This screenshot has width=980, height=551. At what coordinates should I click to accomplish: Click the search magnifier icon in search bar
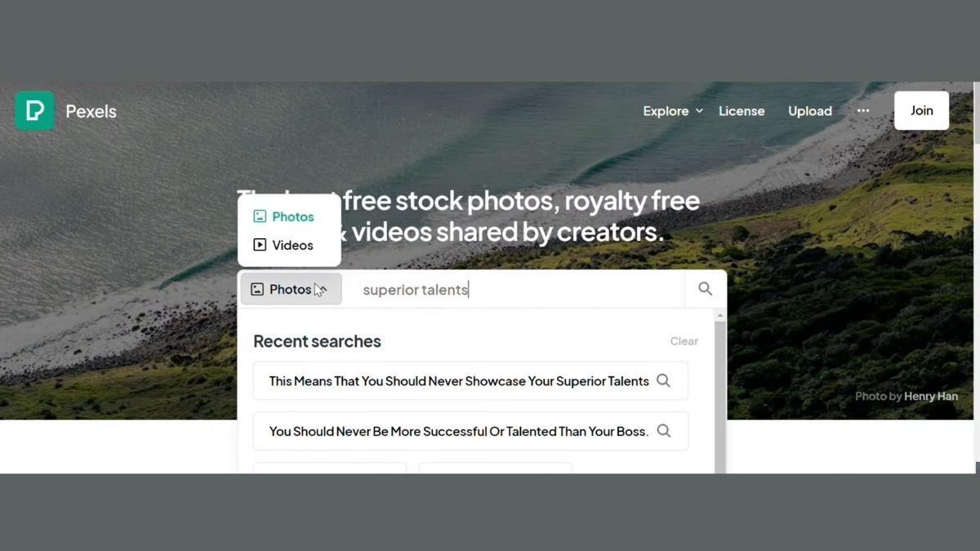coord(706,289)
